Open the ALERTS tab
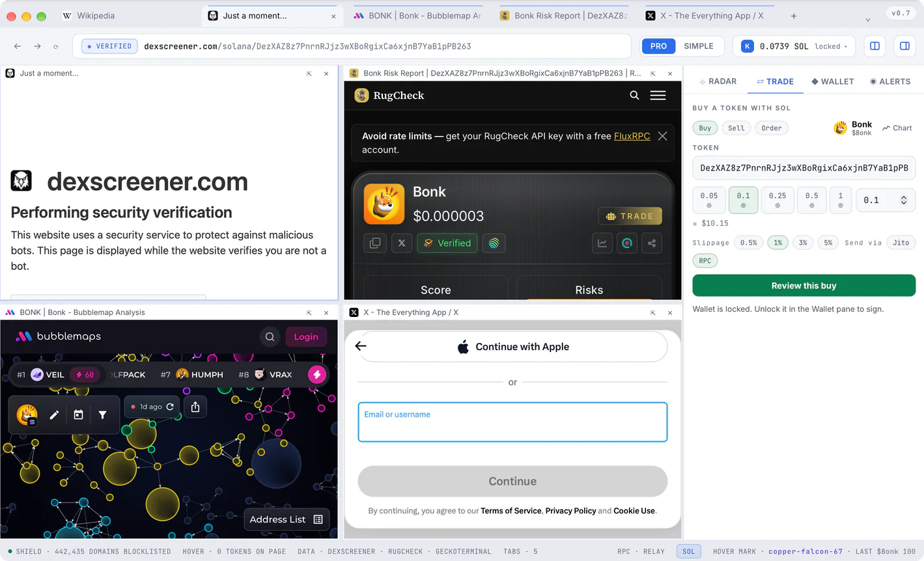 (x=890, y=81)
